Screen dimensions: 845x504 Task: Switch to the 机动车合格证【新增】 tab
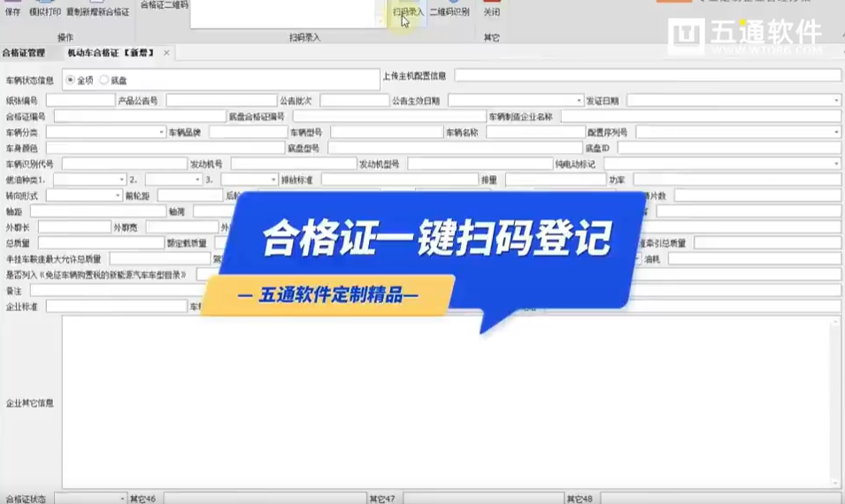111,53
